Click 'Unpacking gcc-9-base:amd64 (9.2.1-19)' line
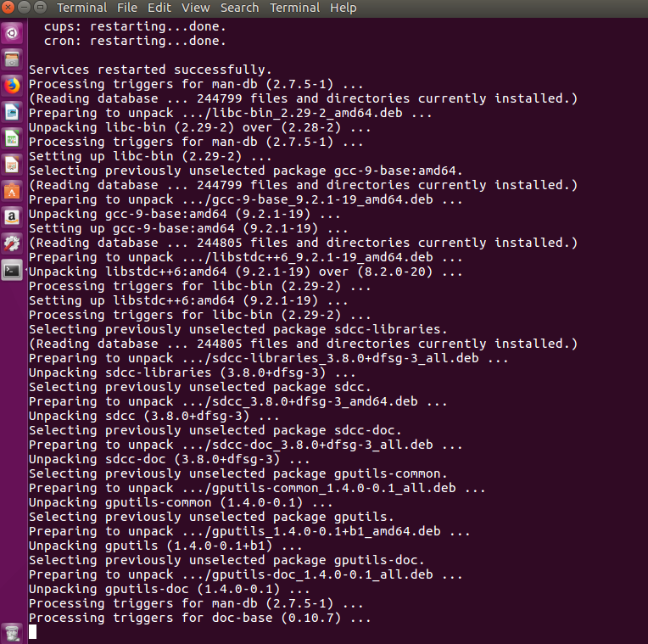The width and height of the screenshot is (648, 644). 184,214
